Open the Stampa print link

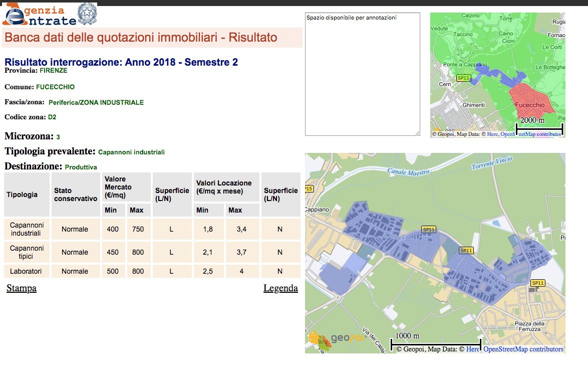[22, 288]
